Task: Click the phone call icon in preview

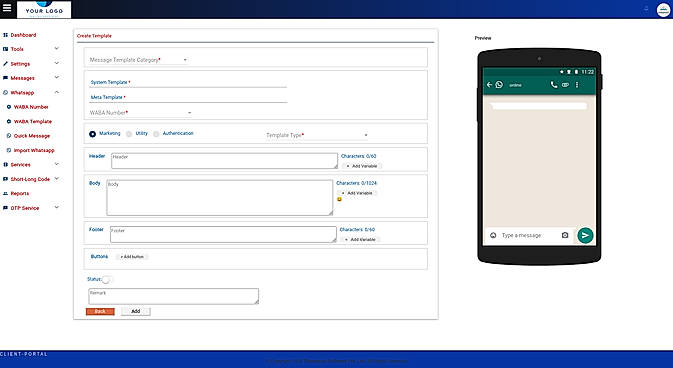Action: pos(554,85)
